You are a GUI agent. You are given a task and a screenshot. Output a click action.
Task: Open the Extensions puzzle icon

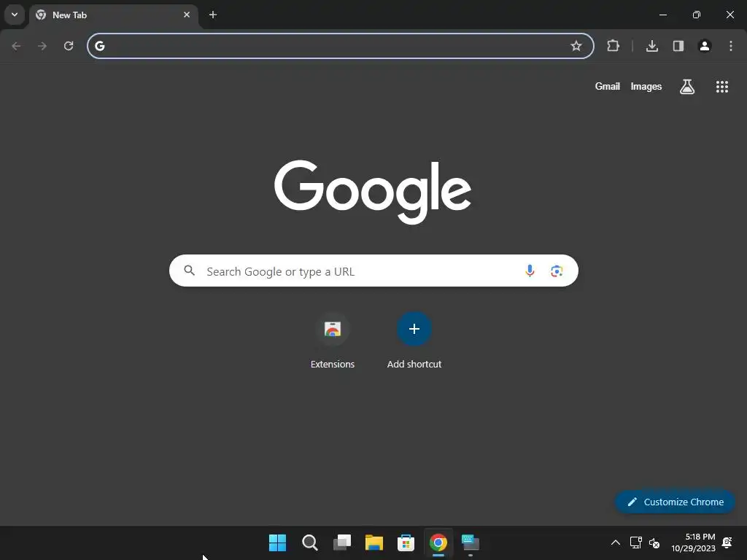(x=613, y=46)
